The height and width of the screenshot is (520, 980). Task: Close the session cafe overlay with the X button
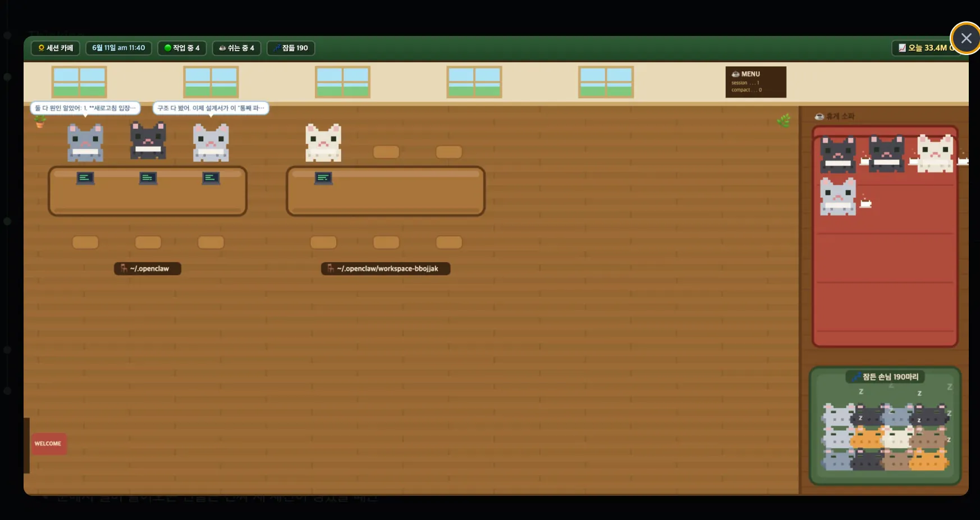(966, 38)
